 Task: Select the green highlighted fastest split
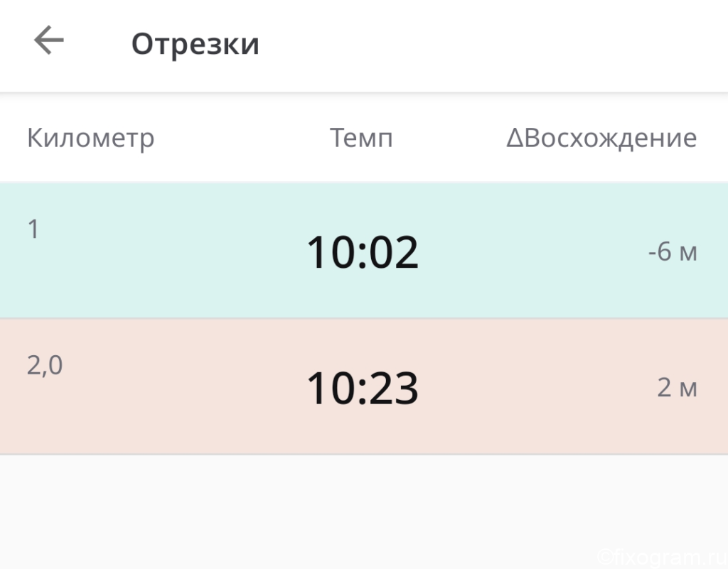364,251
